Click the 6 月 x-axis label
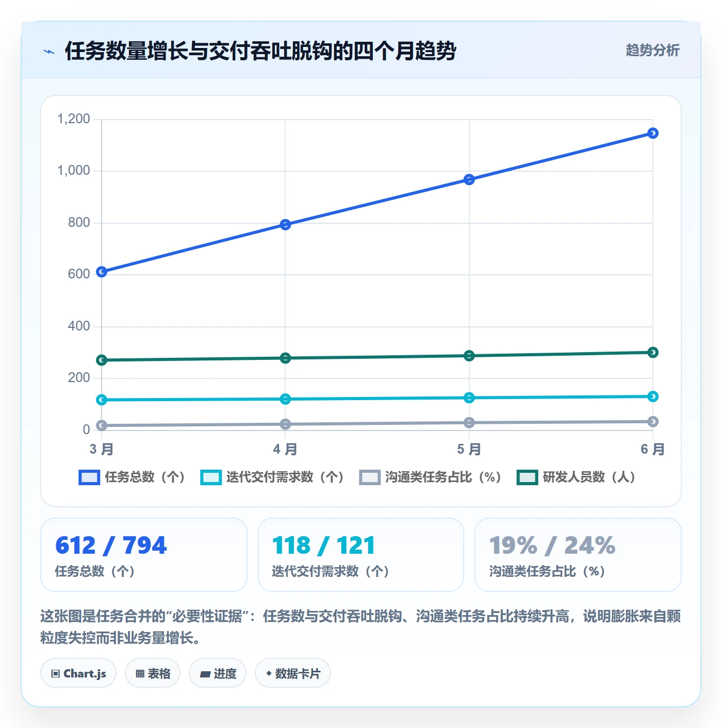722x728 pixels. click(x=652, y=449)
